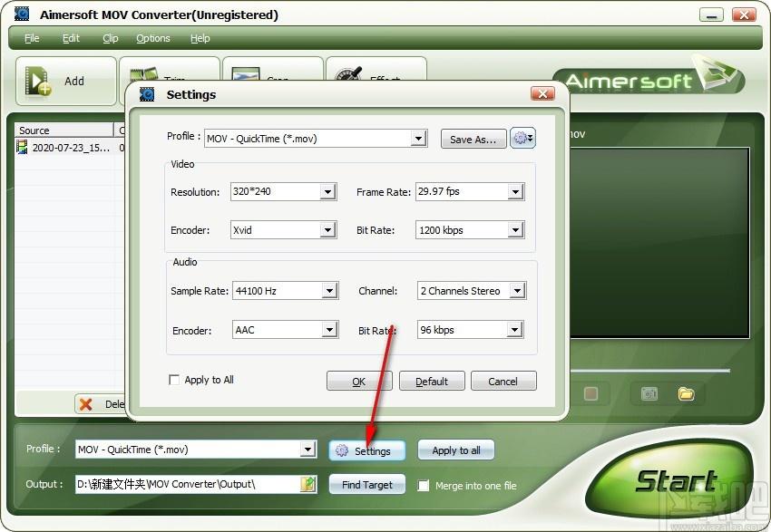
Task: Click the preview playback progress slider
Action: (x=650, y=371)
